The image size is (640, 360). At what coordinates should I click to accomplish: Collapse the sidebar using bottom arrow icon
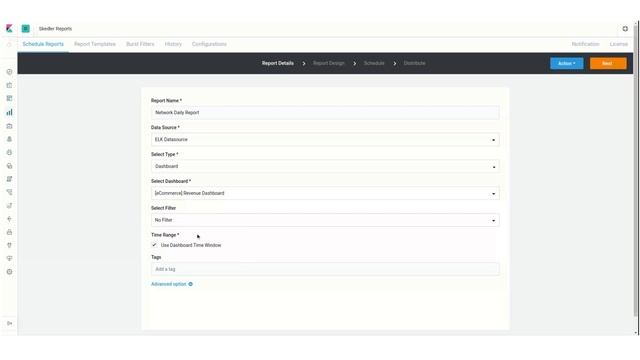[x=9, y=324]
